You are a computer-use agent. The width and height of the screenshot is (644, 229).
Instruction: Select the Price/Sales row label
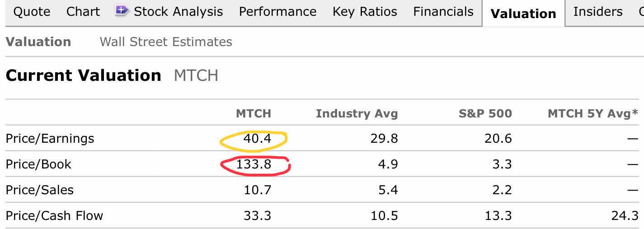tap(40, 190)
